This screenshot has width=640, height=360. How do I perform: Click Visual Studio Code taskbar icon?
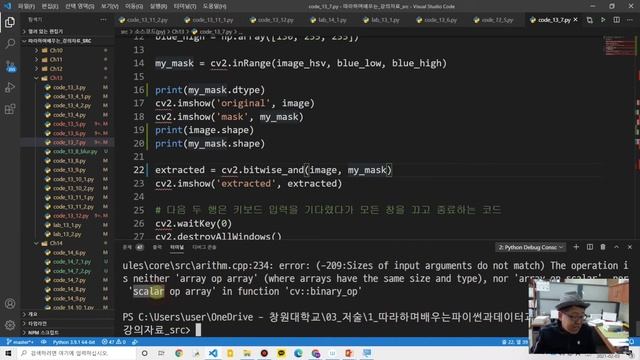pyautogui.click(x=213, y=353)
